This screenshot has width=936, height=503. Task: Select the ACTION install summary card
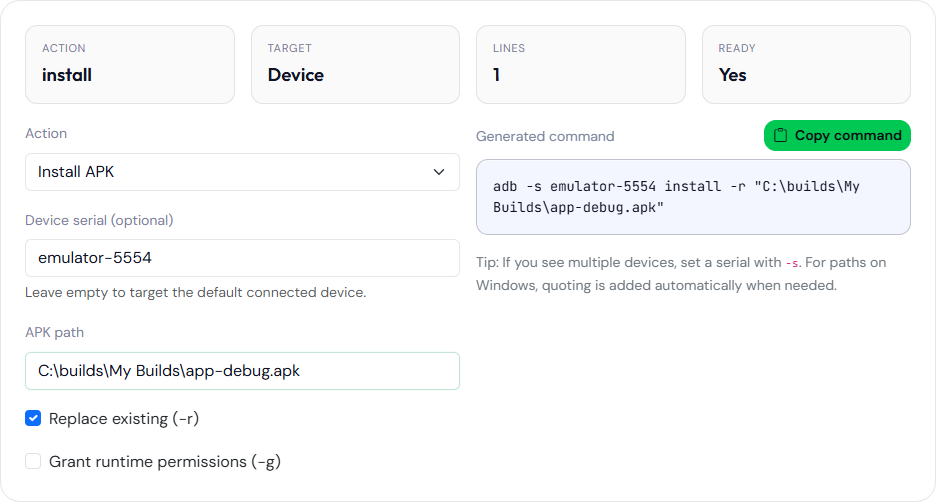point(130,64)
